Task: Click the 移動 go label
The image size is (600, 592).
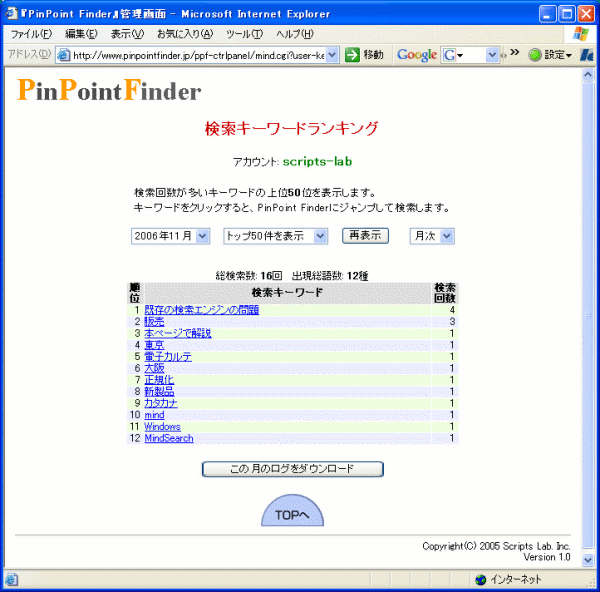Action: point(373,55)
